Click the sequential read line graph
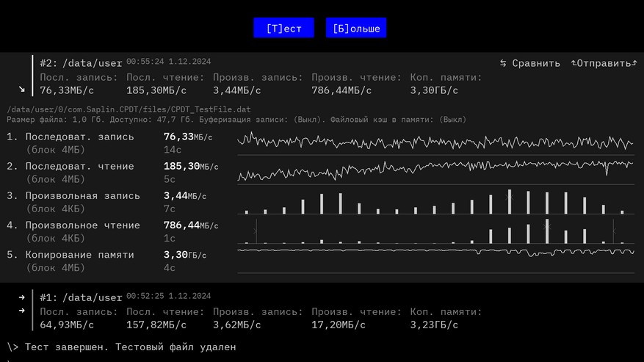Image resolution: width=644 pixels, height=362 pixels. coord(435,170)
